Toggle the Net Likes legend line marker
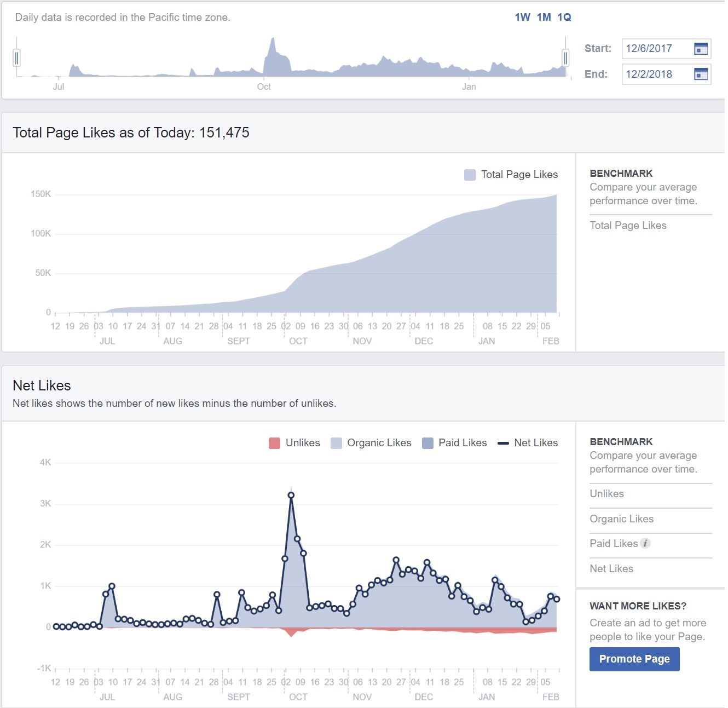Image resolution: width=728 pixels, height=708 pixels. 503,443
